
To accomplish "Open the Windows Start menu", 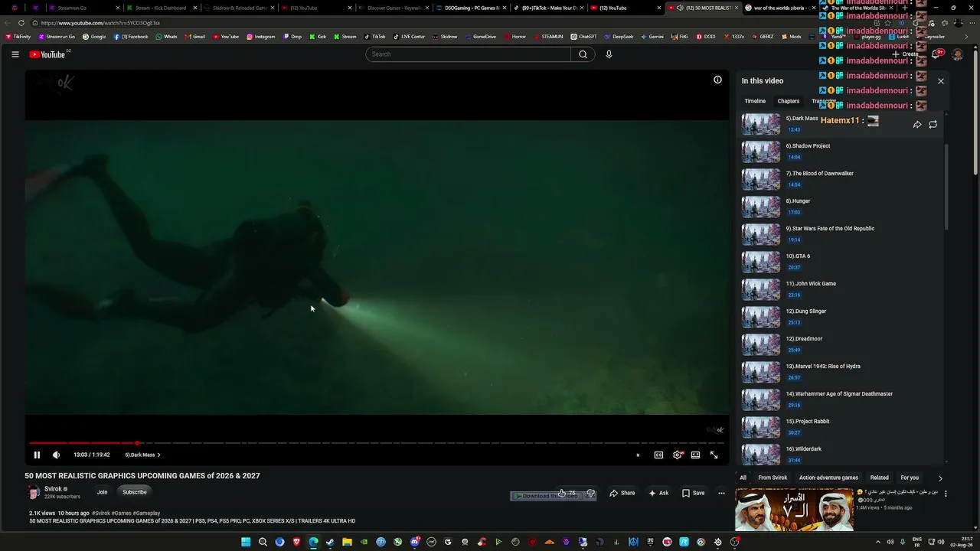I will tap(246, 542).
